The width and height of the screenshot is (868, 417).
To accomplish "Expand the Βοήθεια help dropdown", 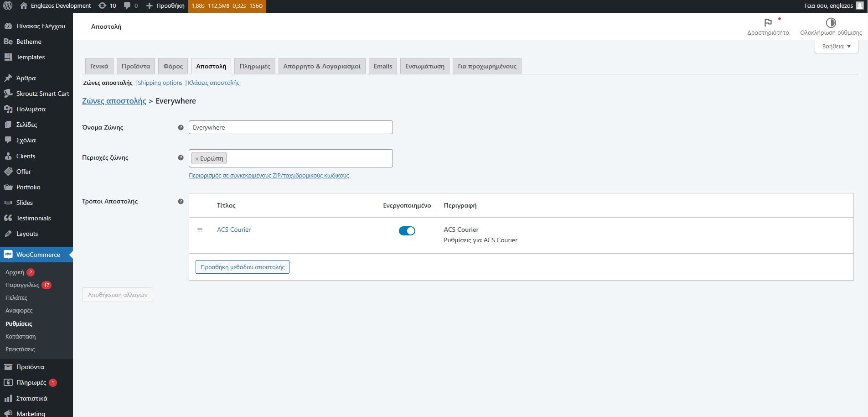I will pos(836,47).
